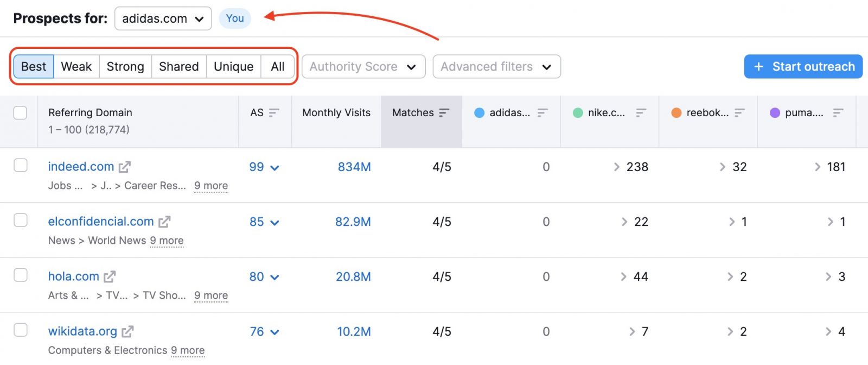Expand reebok backlinks arrow in wikidata.org row
This screenshot has width=868, height=365.
point(730,331)
